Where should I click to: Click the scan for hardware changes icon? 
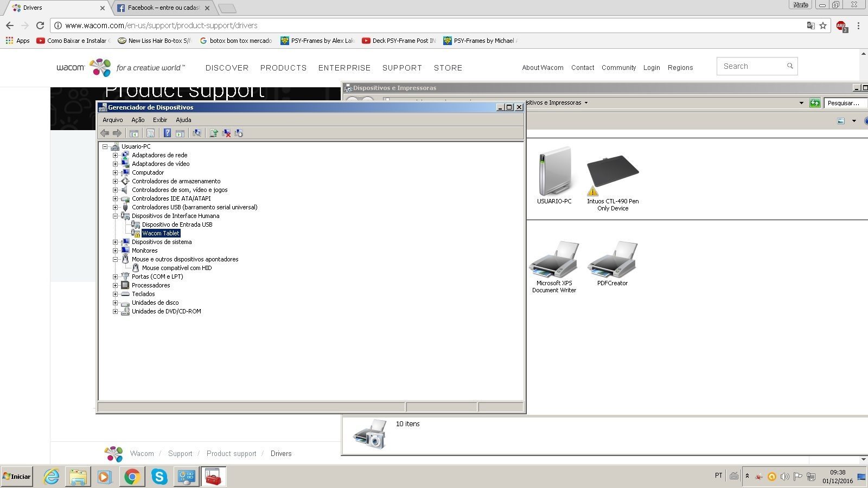tap(197, 133)
